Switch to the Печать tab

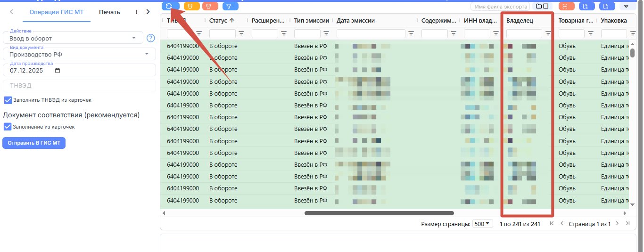(x=109, y=12)
